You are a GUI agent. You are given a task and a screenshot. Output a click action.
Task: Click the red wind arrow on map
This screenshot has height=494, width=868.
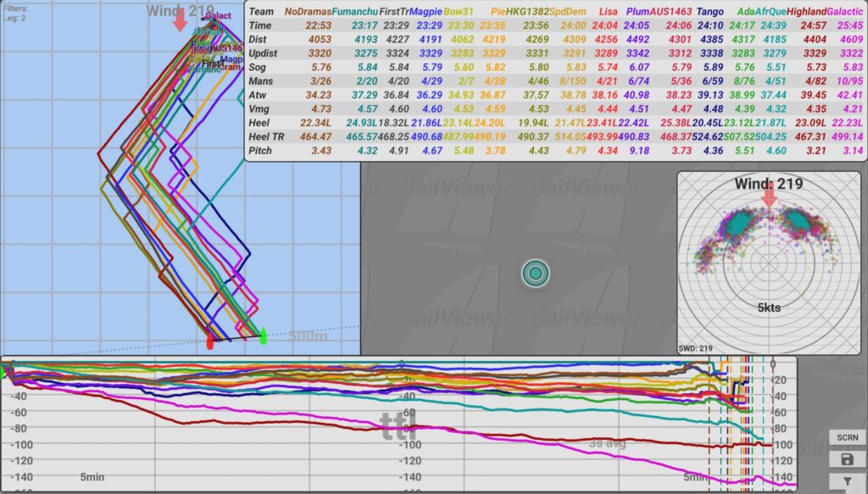pos(180,20)
